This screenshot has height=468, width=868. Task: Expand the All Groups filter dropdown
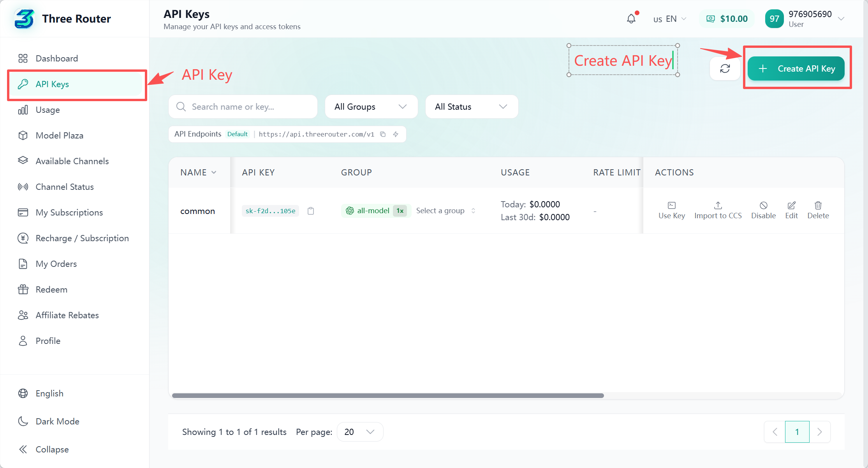point(371,107)
